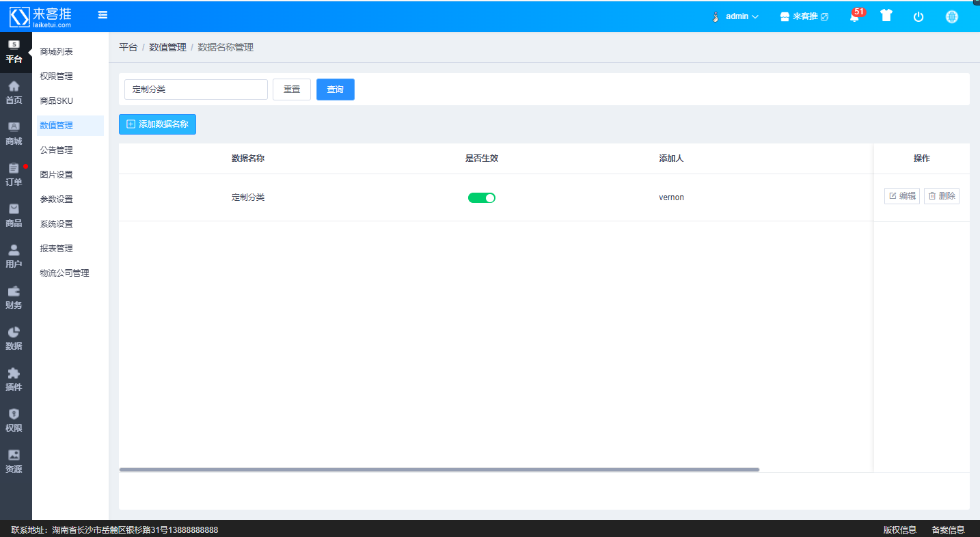980x537 pixels.
Task: Open the globe language icon
Action: (x=952, y=16)
